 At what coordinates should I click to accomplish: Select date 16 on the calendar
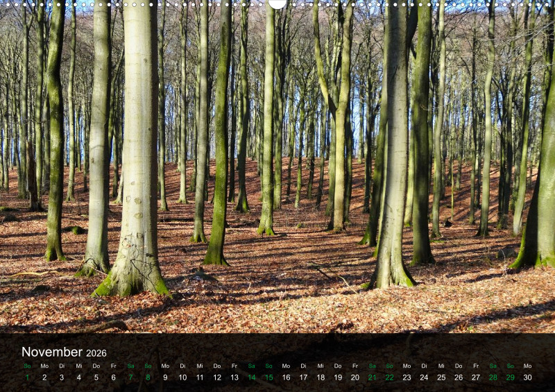(x=286, y=377)
